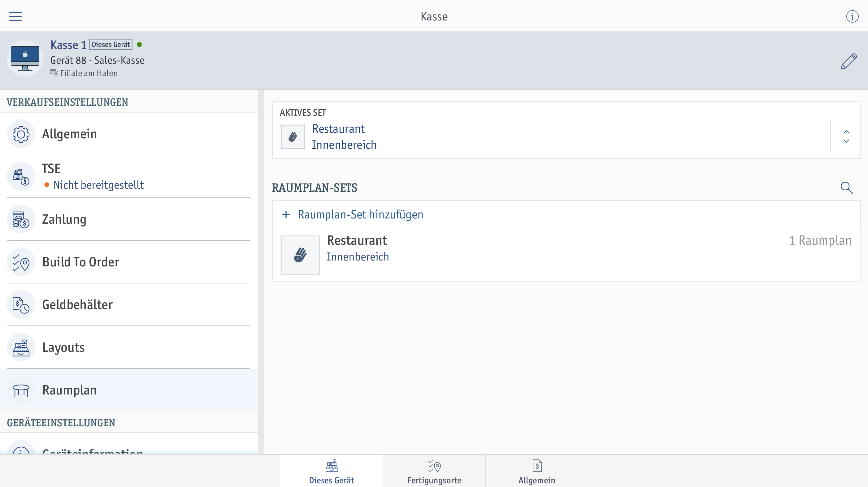Click the Kasse 1 device name
868x487 pixels.
coord(68,45)
